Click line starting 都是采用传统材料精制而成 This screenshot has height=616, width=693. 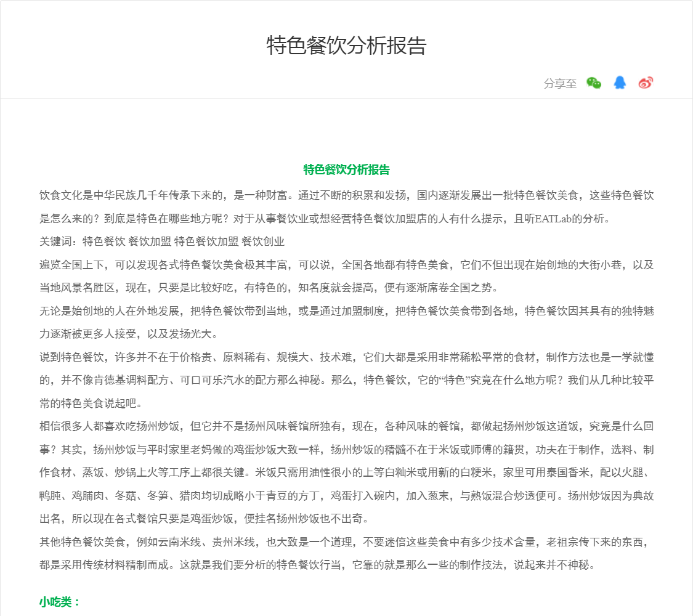[x=318, y=565]
